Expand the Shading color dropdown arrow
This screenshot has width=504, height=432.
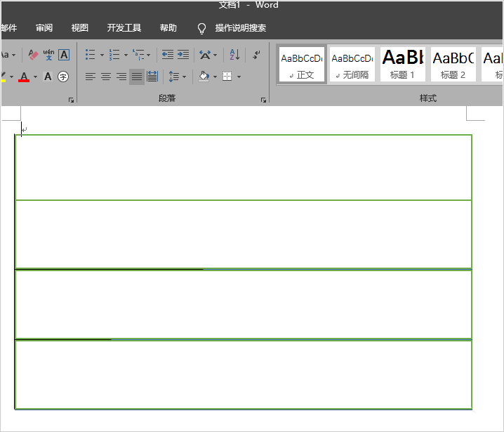coord(215,77)
